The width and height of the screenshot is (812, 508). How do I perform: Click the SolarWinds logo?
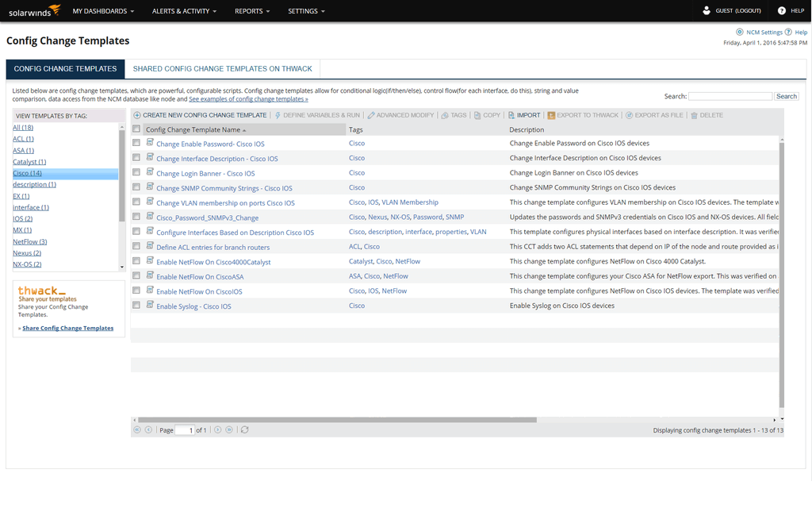tap(32, 10)
